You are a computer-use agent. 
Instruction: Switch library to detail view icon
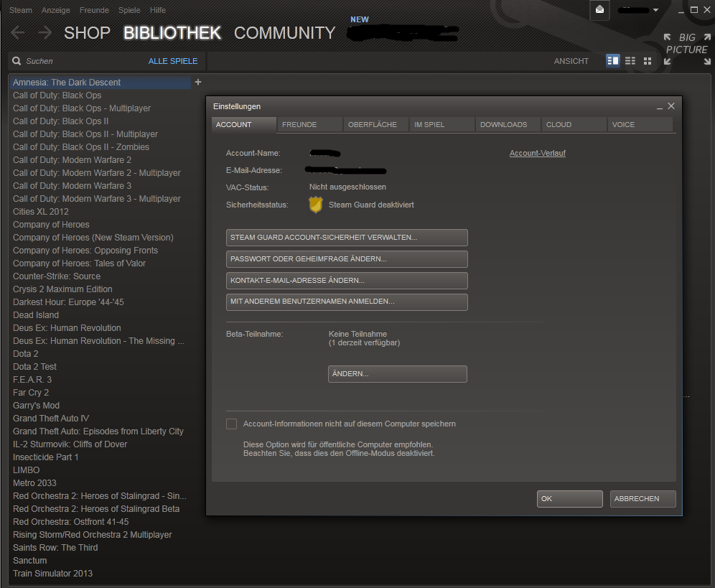(613, 61)
